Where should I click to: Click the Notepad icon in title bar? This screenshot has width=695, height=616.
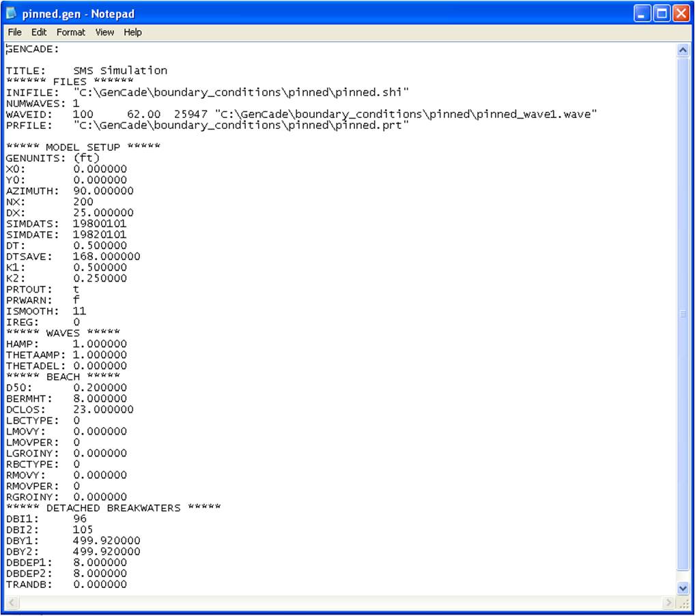11,14
